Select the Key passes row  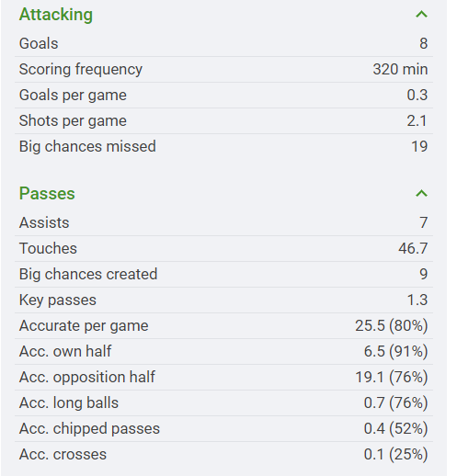223,300
